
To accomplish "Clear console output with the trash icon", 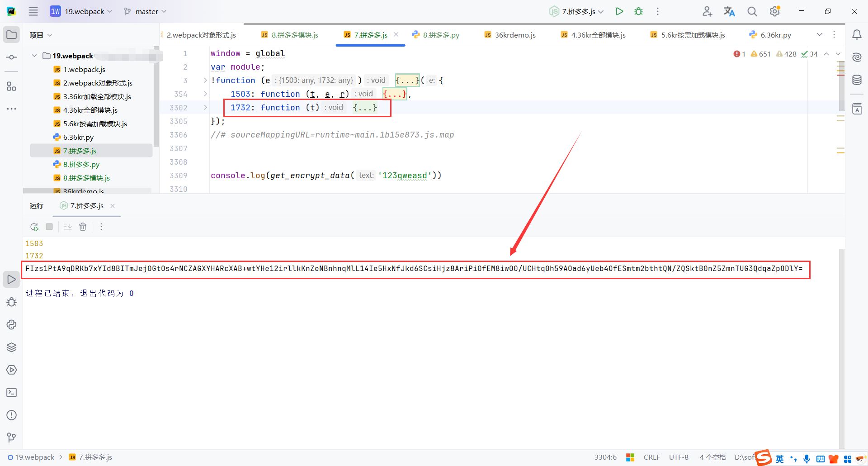I will (x=83, y=227).
